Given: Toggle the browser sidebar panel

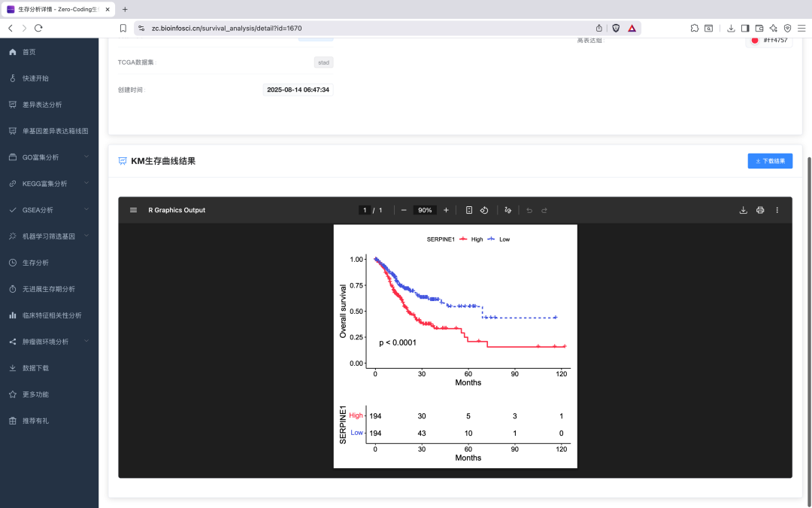Looking at the screenshot, I should click(x=745, y=28).
